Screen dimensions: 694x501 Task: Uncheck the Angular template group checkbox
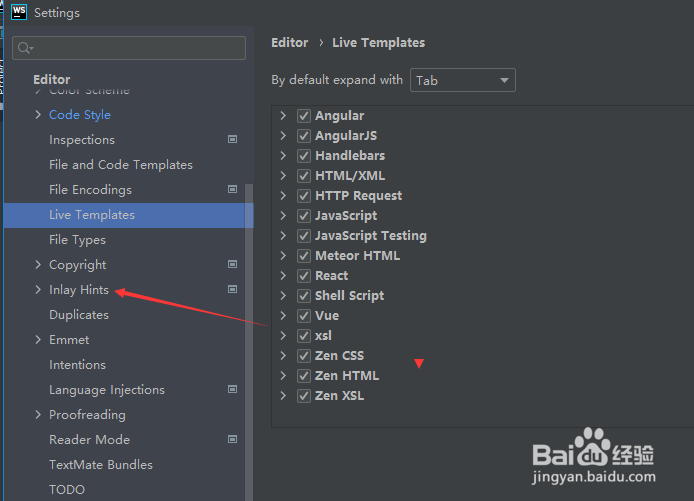coord(304,116)
